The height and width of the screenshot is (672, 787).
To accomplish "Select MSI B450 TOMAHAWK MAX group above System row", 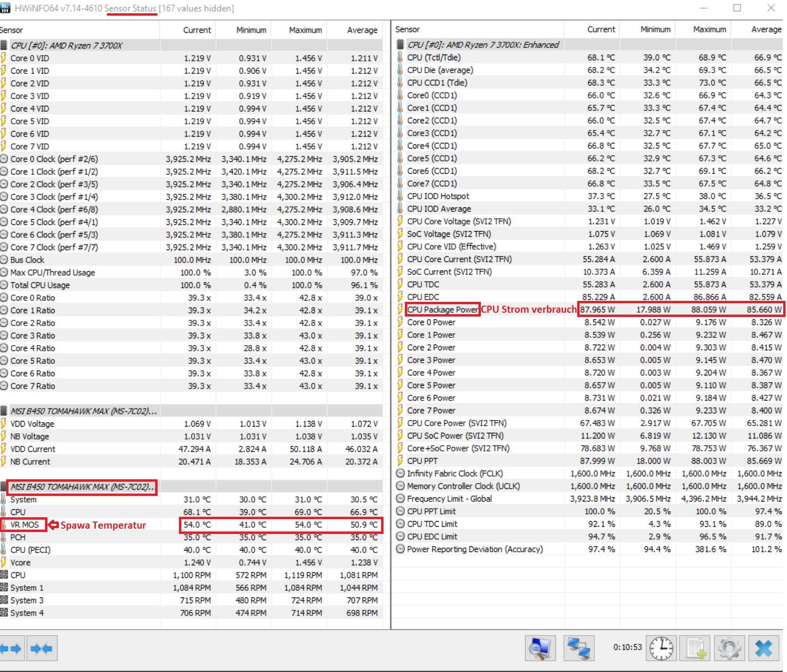I will [x=191, y=486].
